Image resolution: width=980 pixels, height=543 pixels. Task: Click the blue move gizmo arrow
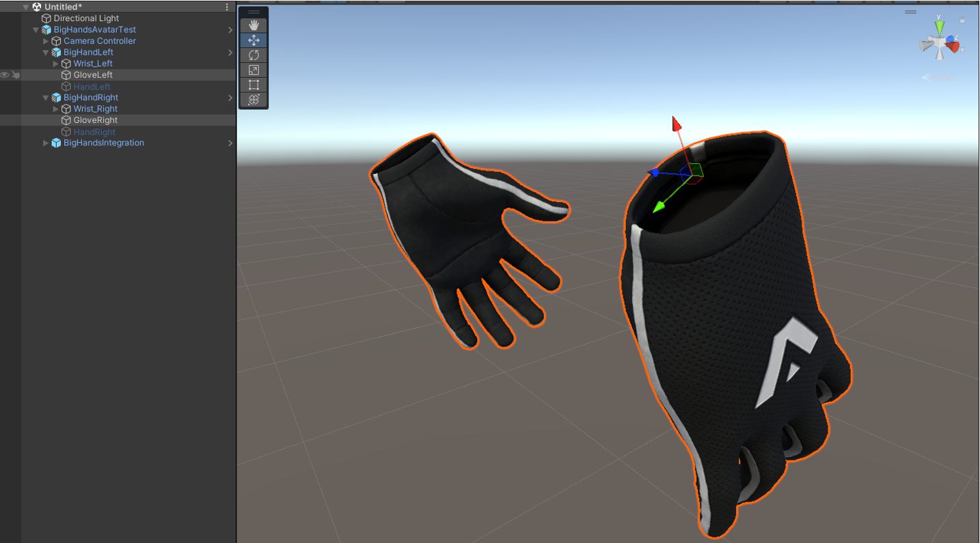[655, 173]
